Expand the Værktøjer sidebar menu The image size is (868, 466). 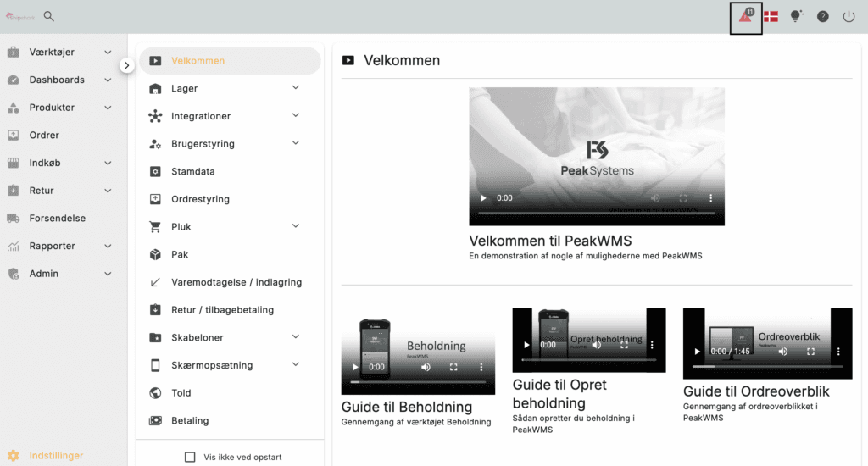click(108, 53)
